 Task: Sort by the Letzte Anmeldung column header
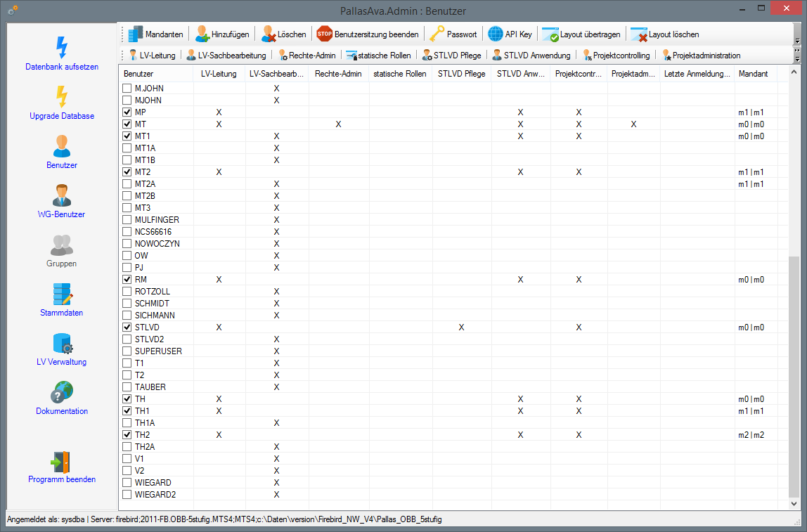point(697,74)
